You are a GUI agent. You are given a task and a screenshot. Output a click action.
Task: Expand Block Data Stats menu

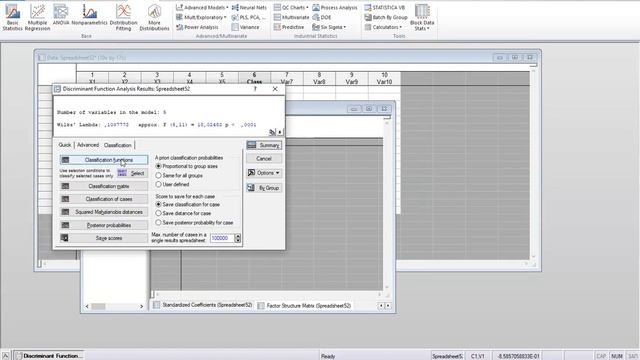422,17
